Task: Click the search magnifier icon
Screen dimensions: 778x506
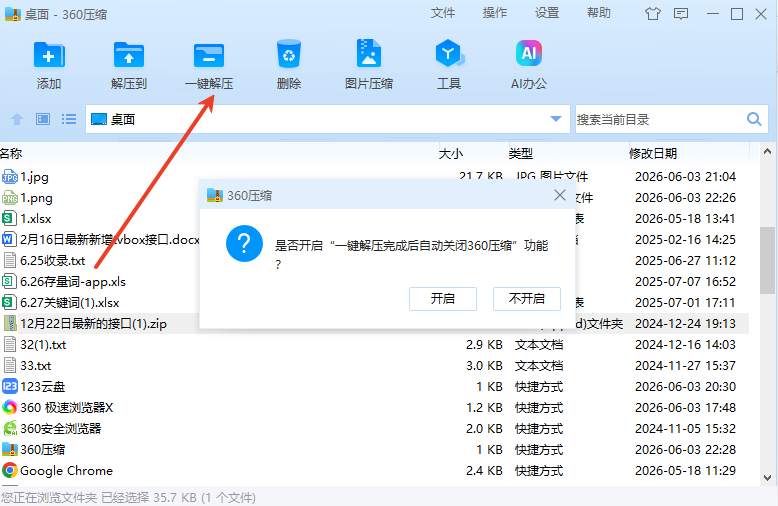Action: (x=754, y=119)
